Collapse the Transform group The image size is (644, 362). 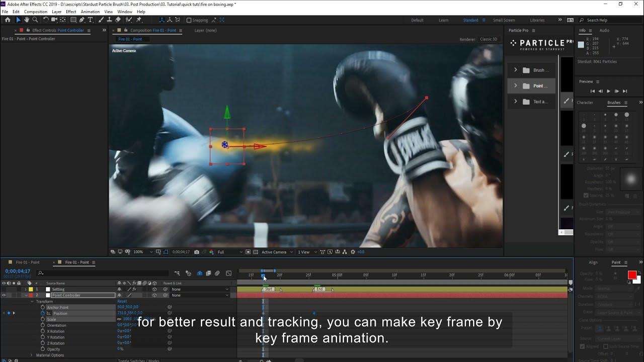[31, 301]
